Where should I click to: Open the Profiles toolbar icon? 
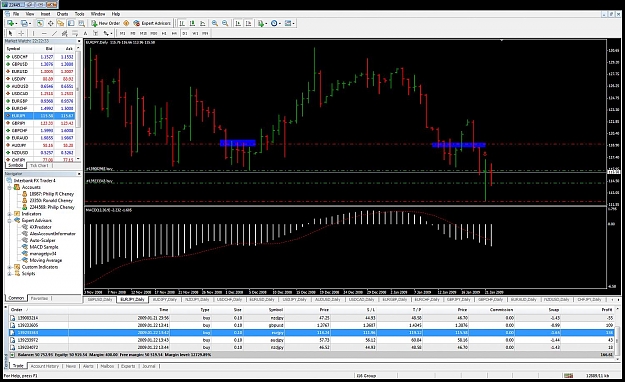coord(24,23)
